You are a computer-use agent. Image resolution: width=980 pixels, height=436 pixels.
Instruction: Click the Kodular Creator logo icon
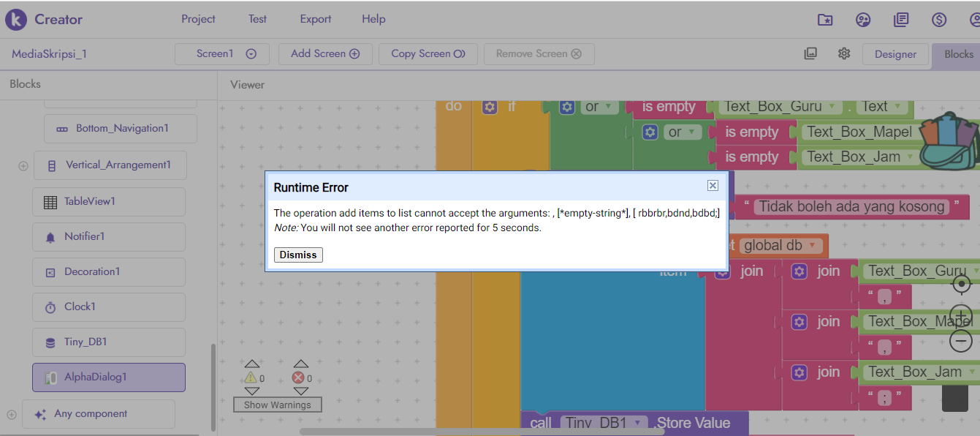(x=15, y=20)
